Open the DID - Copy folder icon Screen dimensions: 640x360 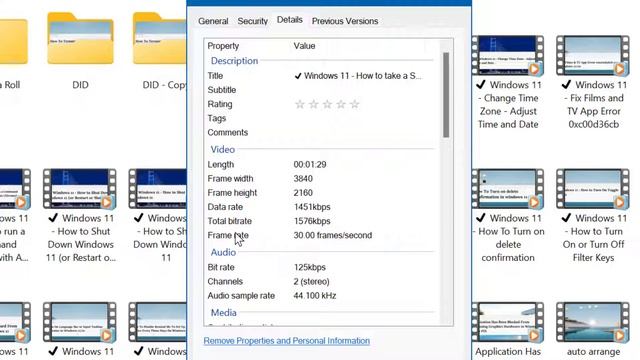point(160,38)
